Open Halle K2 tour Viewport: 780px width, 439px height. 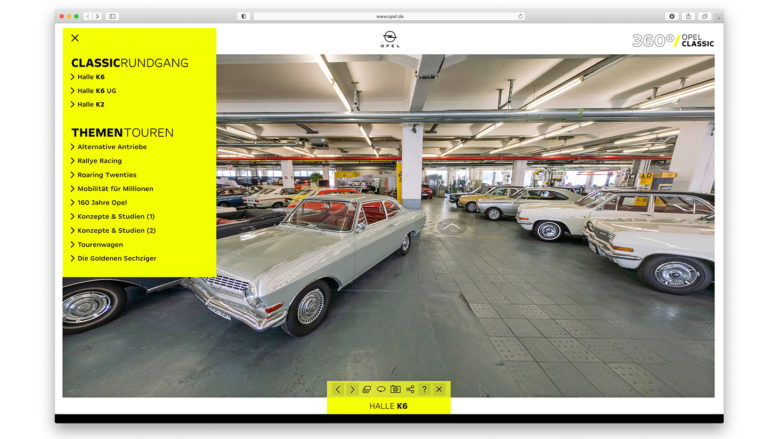tap(88, 104)
